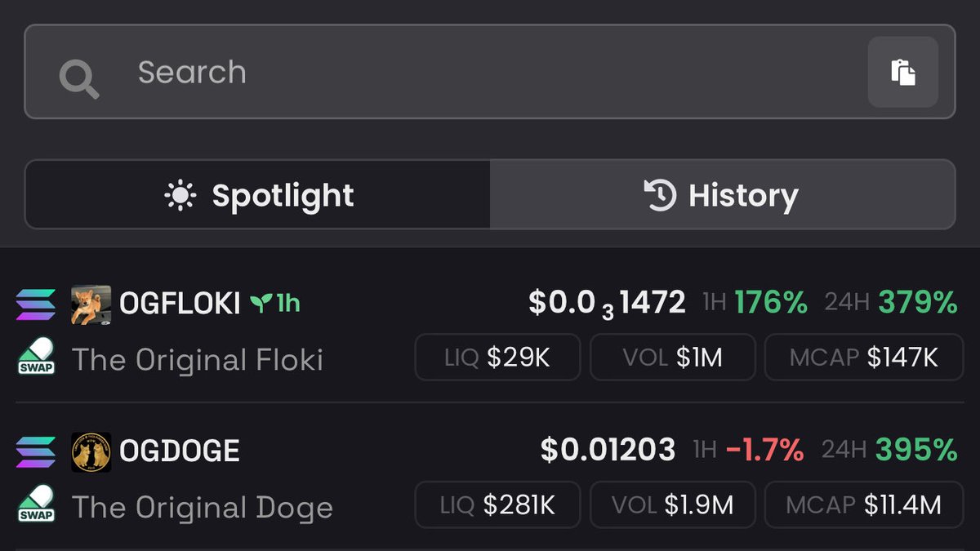
Task: Click the LIQ $281K badge
Action: [497, 504]
